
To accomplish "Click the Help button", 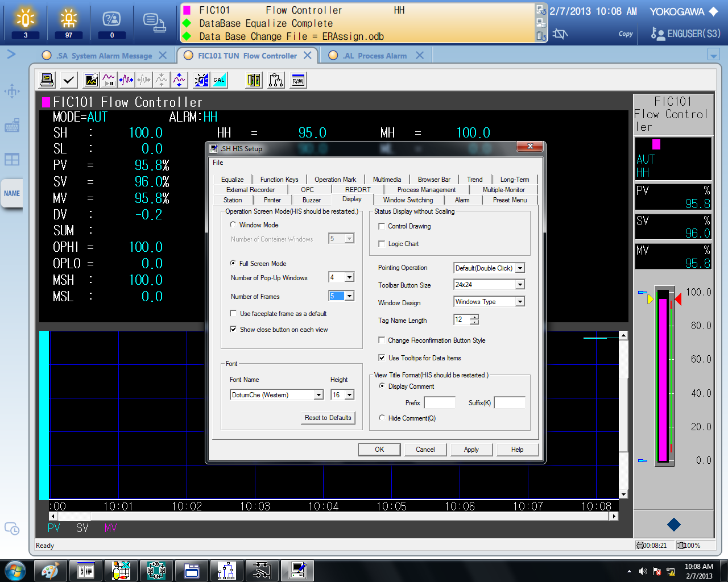I will [x=517, y=450].
